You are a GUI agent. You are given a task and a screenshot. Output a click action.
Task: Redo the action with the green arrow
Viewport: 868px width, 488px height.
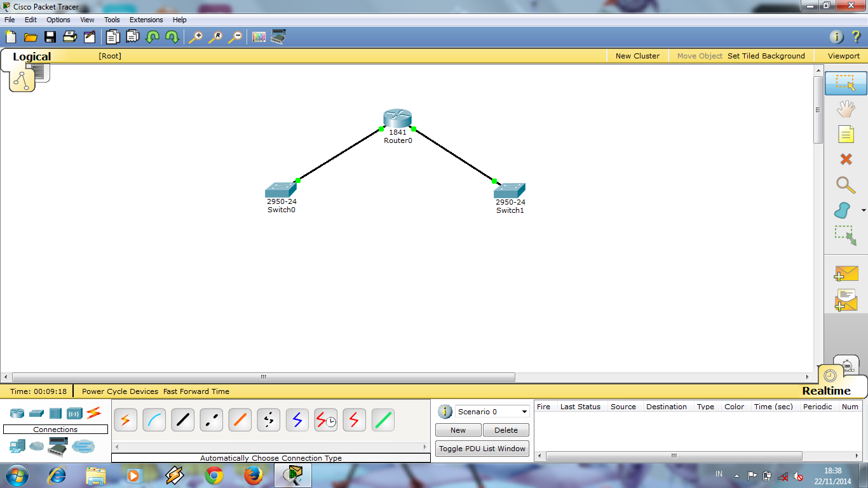pos(172,37)
